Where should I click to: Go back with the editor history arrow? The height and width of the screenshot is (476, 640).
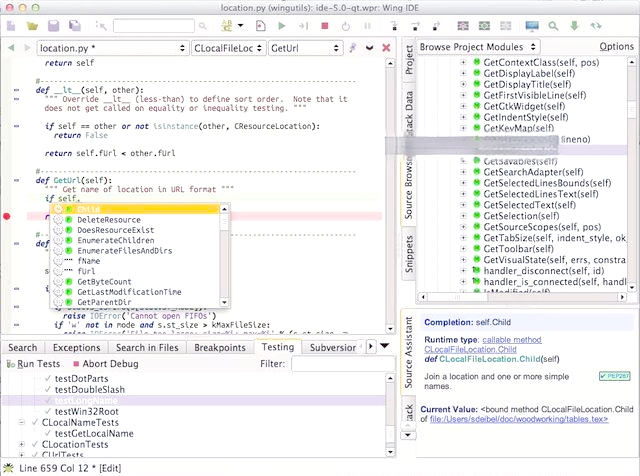coord(11,48)
